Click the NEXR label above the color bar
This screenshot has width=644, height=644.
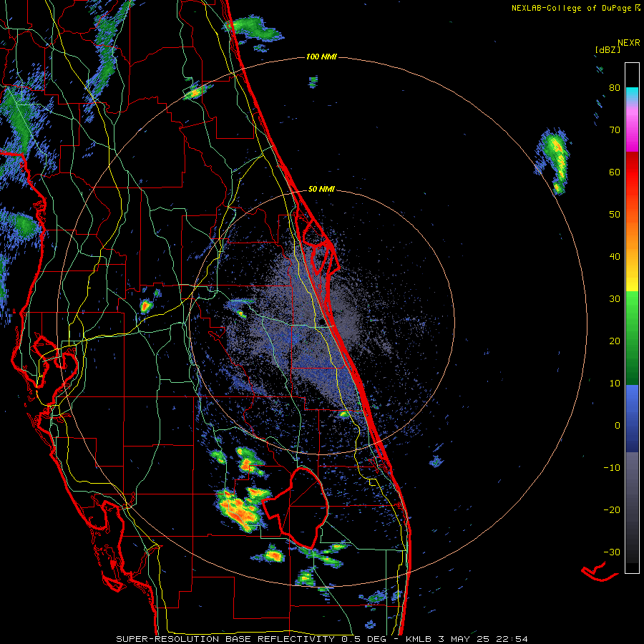629,43
